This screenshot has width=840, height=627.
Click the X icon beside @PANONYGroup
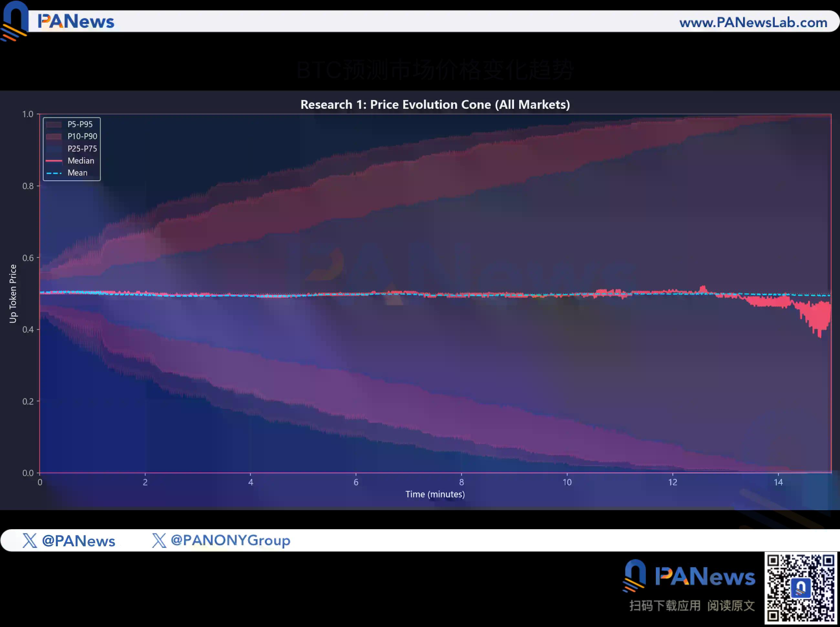(159, 540)
